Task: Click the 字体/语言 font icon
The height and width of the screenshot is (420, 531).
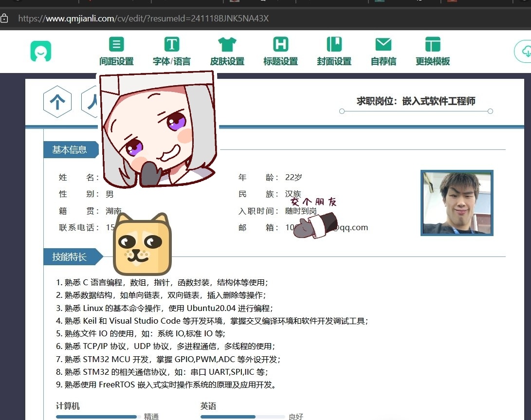Action: [x=171, y=44]
